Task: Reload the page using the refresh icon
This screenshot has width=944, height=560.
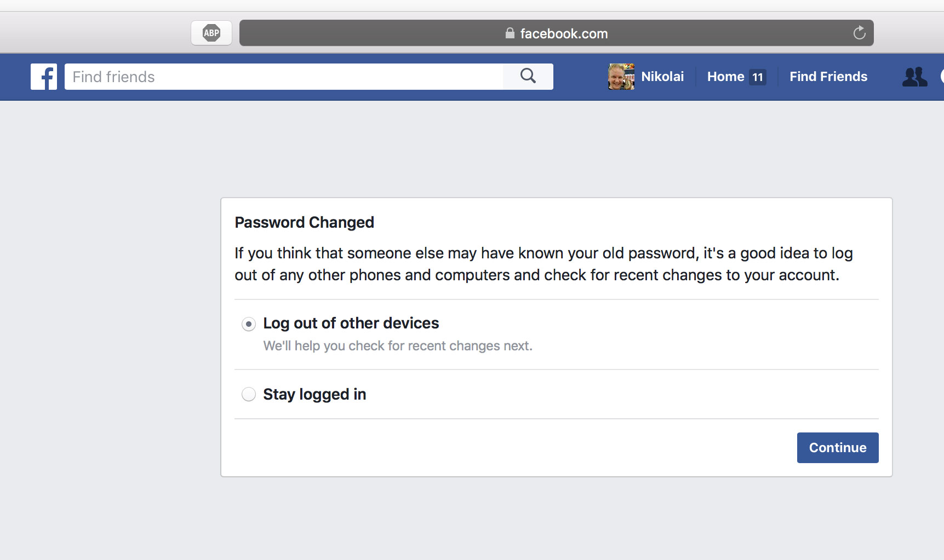Action: click(859, 33)
